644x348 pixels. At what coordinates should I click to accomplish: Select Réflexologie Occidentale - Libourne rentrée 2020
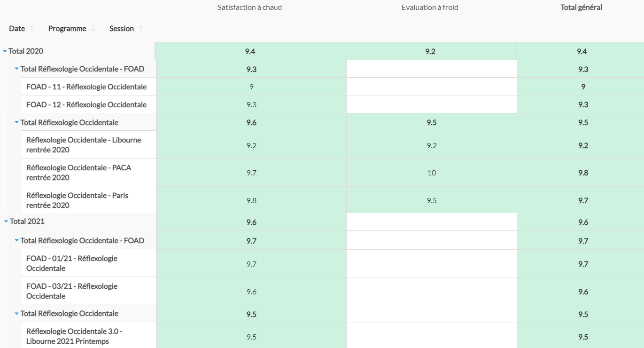[x=88, y=145]
